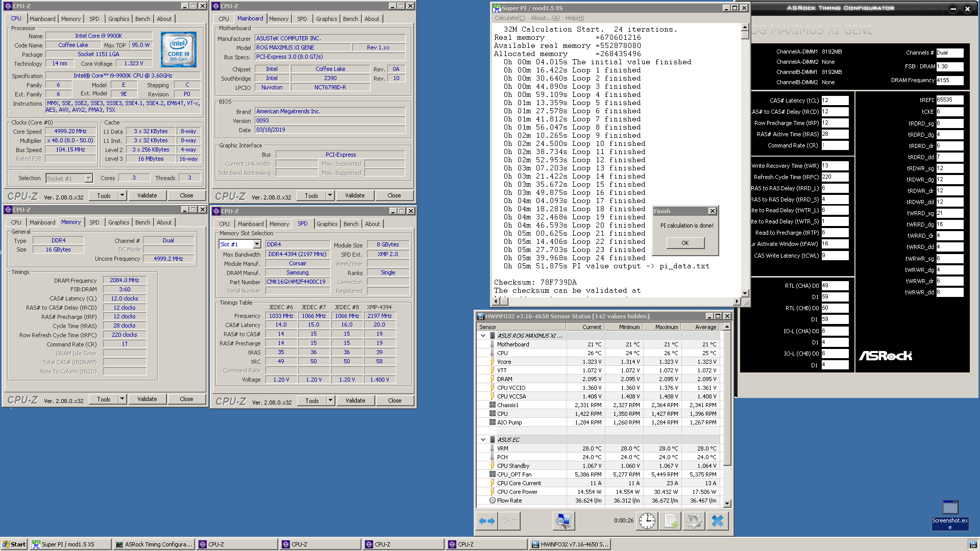Click the blue X close sensors icon
The image size is (980, 551).
tap(717, 521)
